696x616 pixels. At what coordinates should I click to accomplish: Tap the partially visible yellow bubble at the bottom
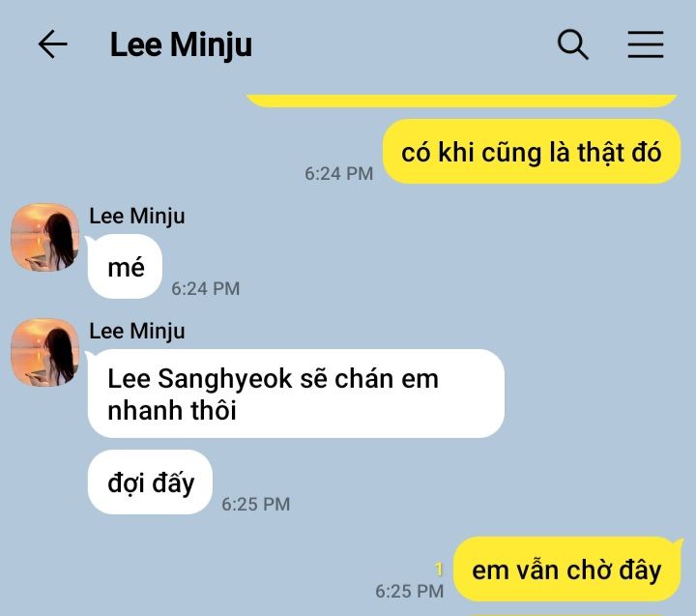pyautogui.click(x=572, y=614)
